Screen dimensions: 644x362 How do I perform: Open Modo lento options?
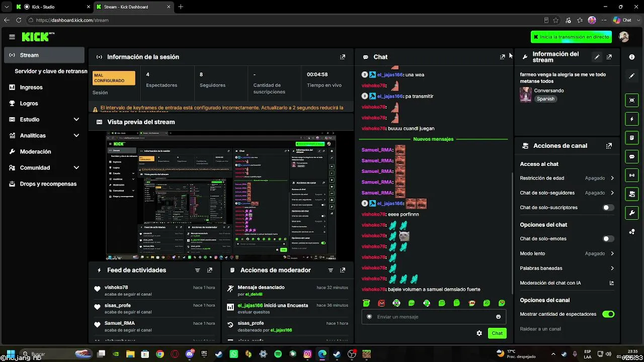coord(567,254)
